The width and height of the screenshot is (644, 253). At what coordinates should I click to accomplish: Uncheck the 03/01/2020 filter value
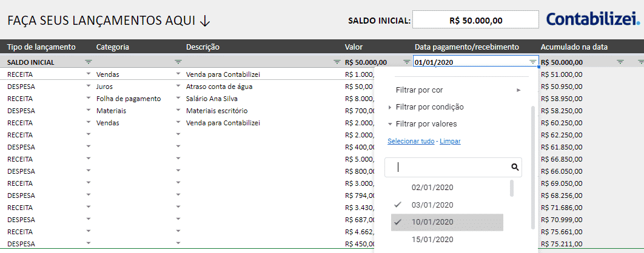432,205
